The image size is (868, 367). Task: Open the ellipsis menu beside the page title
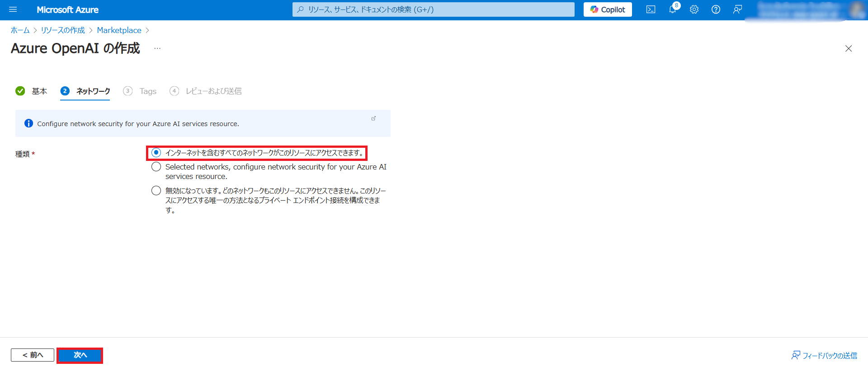(x=157, y=48)
